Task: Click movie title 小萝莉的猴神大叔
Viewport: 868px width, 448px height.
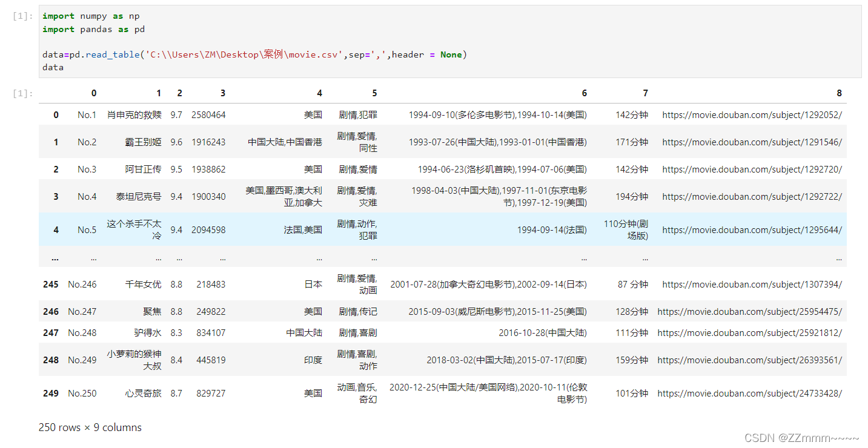Action: (134, 360)
